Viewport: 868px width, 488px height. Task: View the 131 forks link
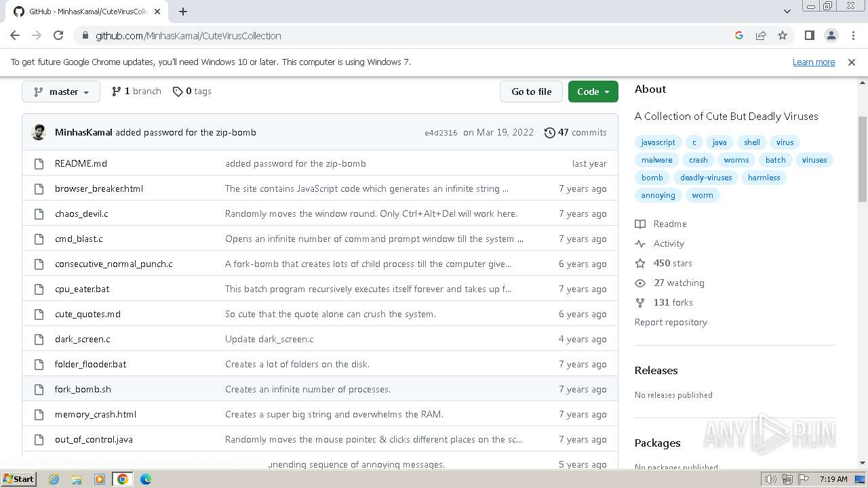click(664, 302)
